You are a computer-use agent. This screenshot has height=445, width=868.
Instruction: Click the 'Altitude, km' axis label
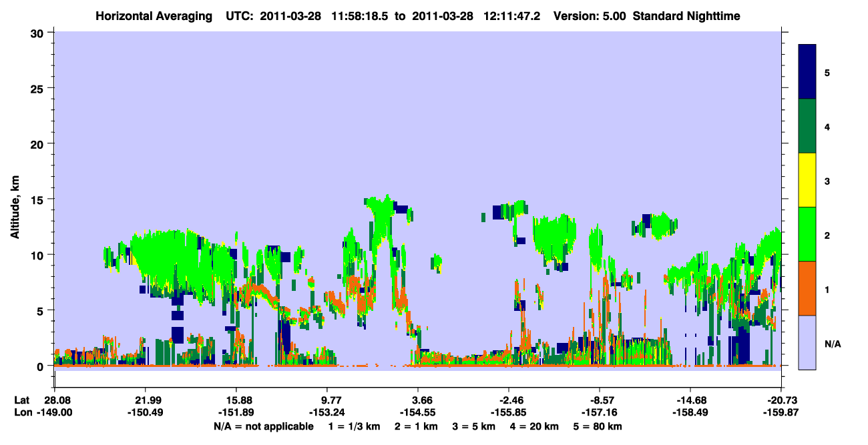(15, 208)
